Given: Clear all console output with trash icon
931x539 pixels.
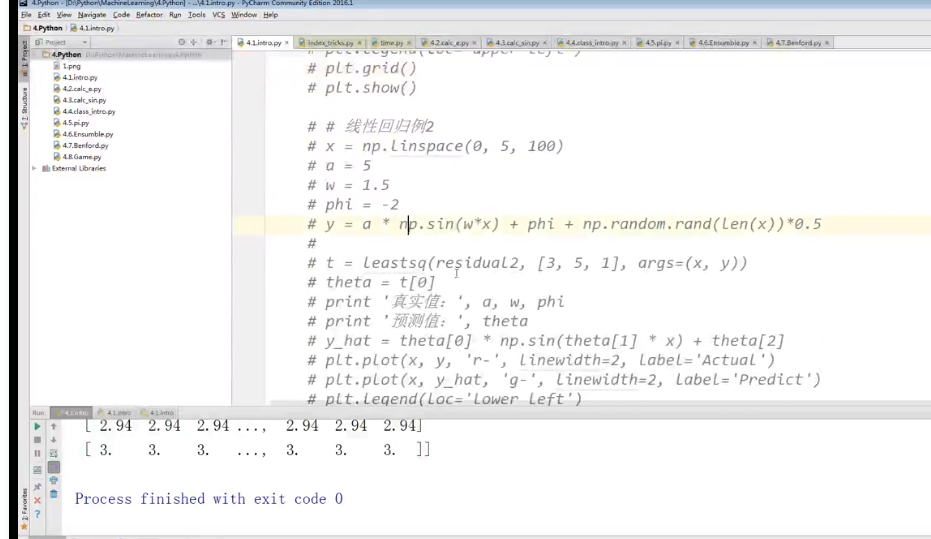Looking at the screenshot, I should coord(53,494).
